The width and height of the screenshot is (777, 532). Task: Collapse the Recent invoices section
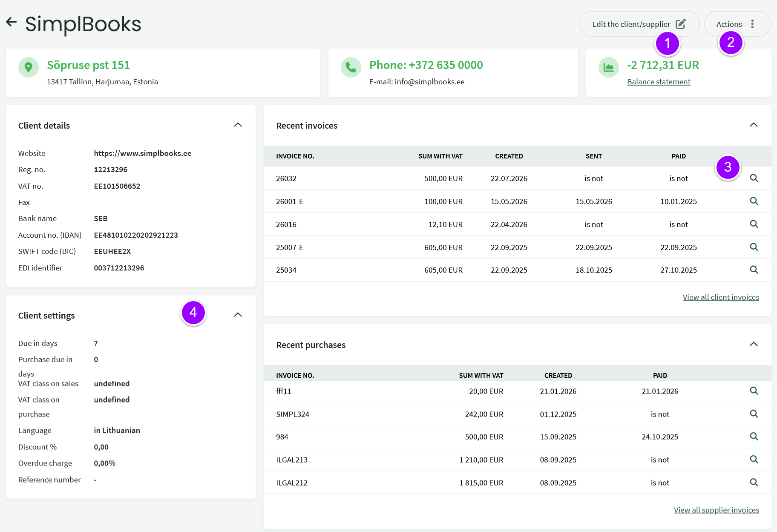(753, 125)
